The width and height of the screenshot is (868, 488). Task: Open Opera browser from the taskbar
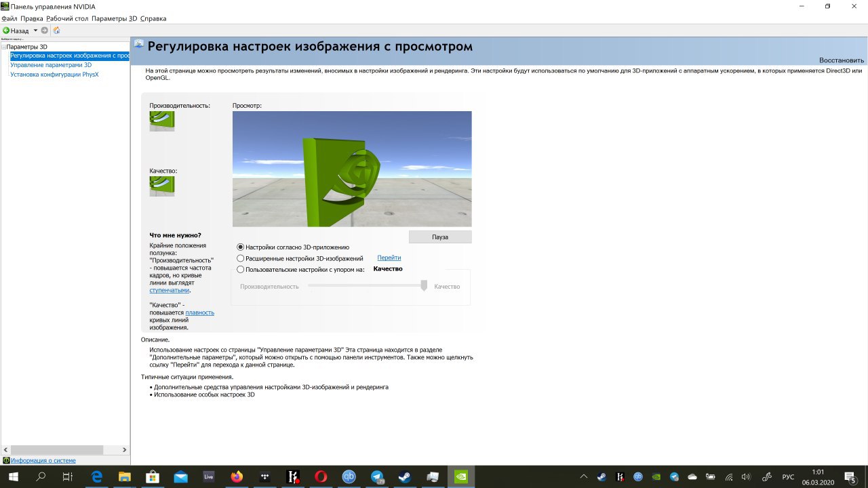[x=321, y=476]
